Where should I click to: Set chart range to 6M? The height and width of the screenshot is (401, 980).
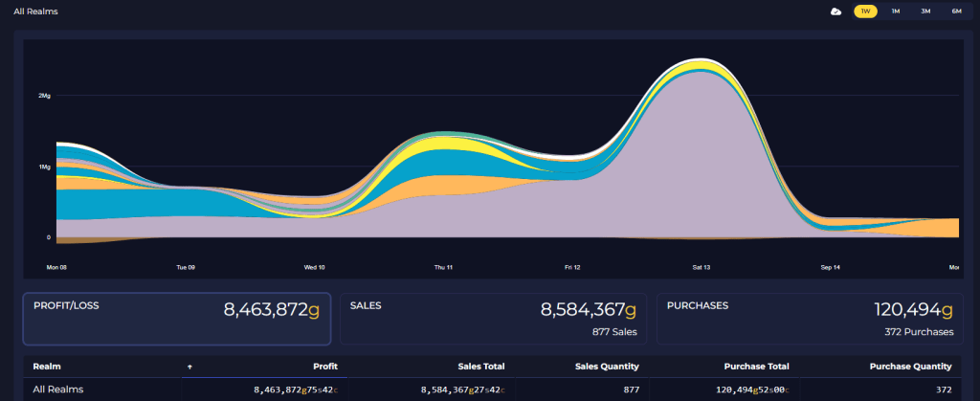(x=955, y=11)
